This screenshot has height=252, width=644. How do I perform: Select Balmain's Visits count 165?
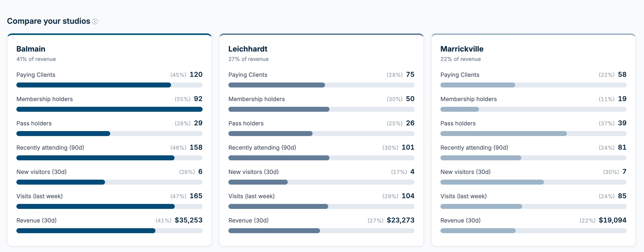click(196, 196)
